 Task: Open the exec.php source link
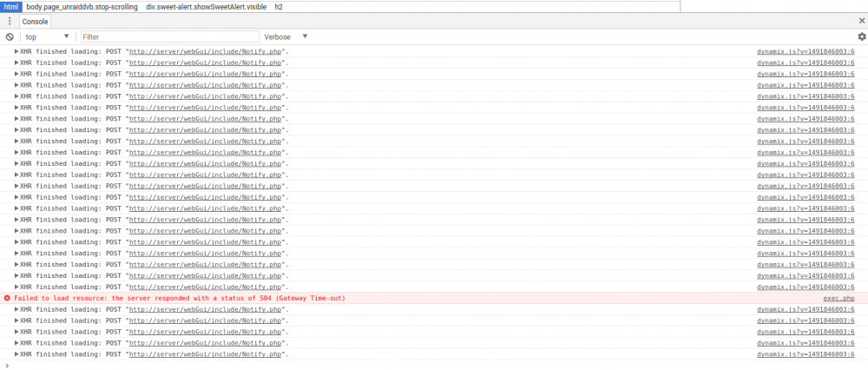(838, 298)
